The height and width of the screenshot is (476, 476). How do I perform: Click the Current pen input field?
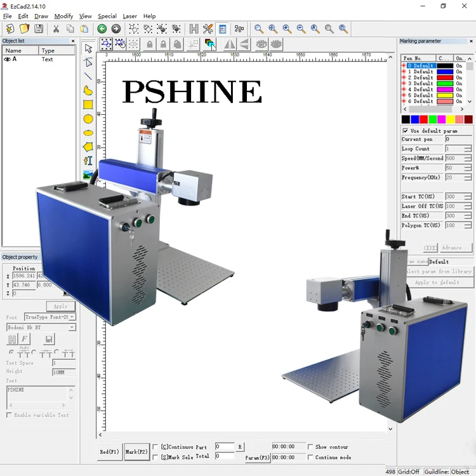(458, 140)
